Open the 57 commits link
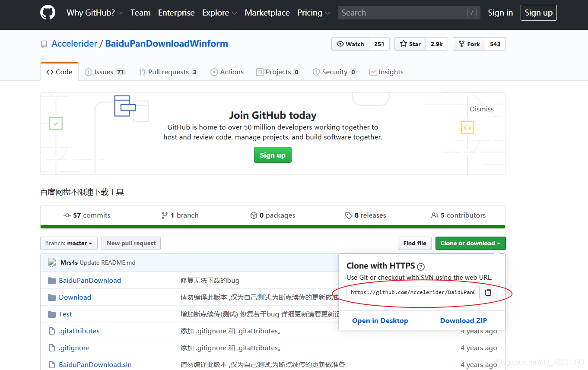588x370 pixels. pyautogui.click(x=87, y=215)
